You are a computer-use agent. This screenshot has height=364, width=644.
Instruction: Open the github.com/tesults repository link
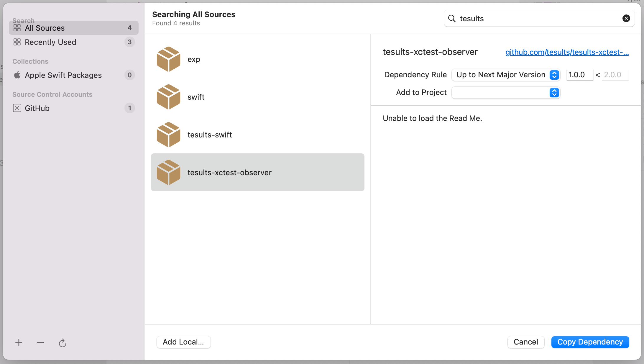click(567, 52)
